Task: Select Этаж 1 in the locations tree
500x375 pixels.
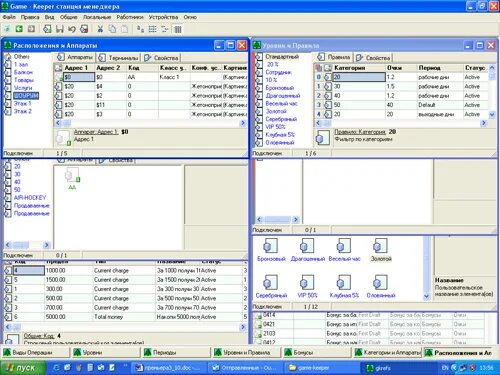Action: tap(22, 104)
